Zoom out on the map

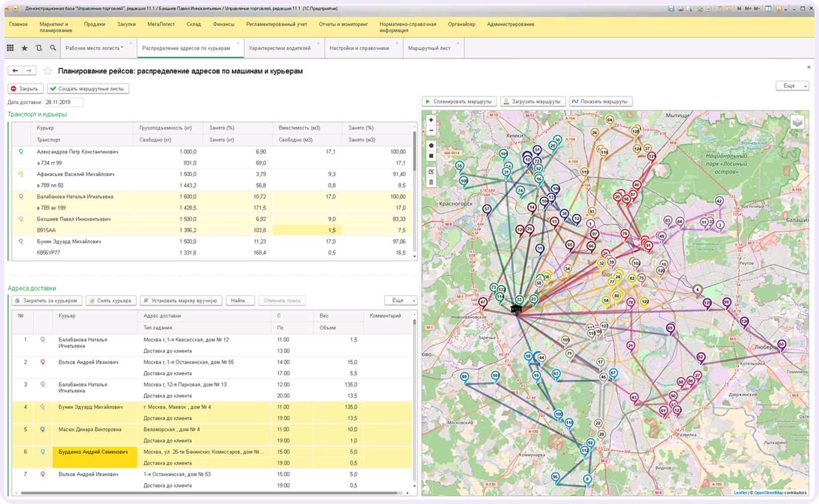[431, 131]
